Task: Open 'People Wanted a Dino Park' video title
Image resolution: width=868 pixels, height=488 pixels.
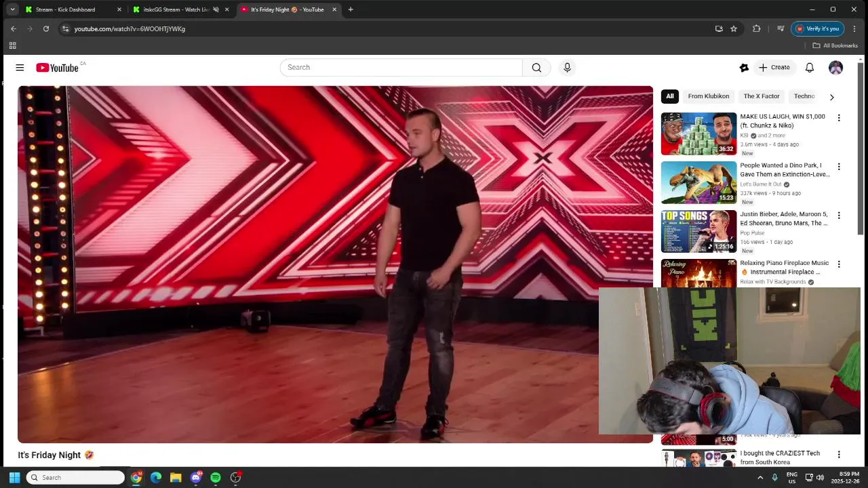Action: 785,170
